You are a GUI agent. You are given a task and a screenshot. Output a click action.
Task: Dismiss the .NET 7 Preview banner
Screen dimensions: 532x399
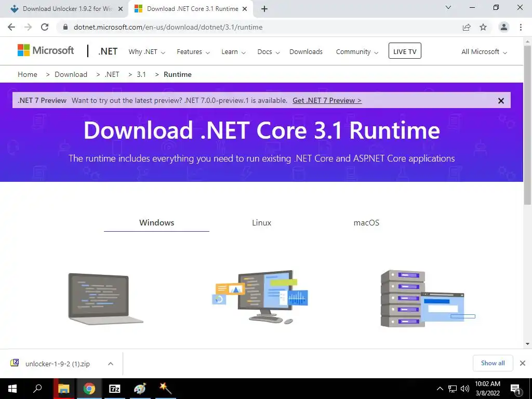(x=501, y=101)
